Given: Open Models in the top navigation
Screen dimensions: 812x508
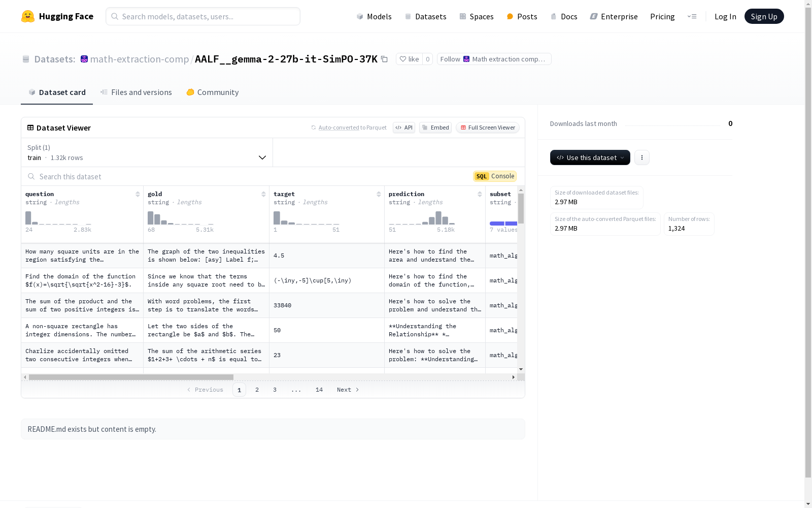Looking at the screenshot, I should [x=374, y=16].
